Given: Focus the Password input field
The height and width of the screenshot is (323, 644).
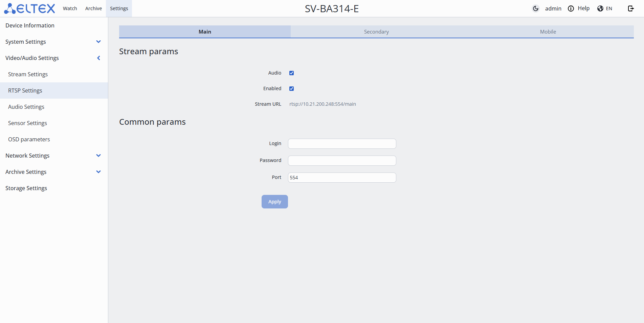Looking at the screenshot, I should point(342,161).
